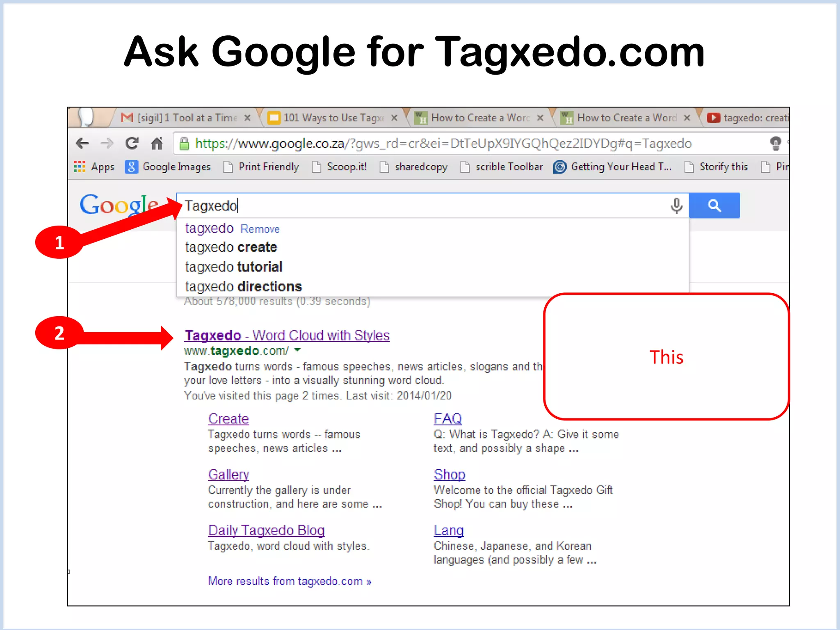
Task: Expand the dropdown arrow beside www.tagxedo.com/
Action: coord(298,350)
